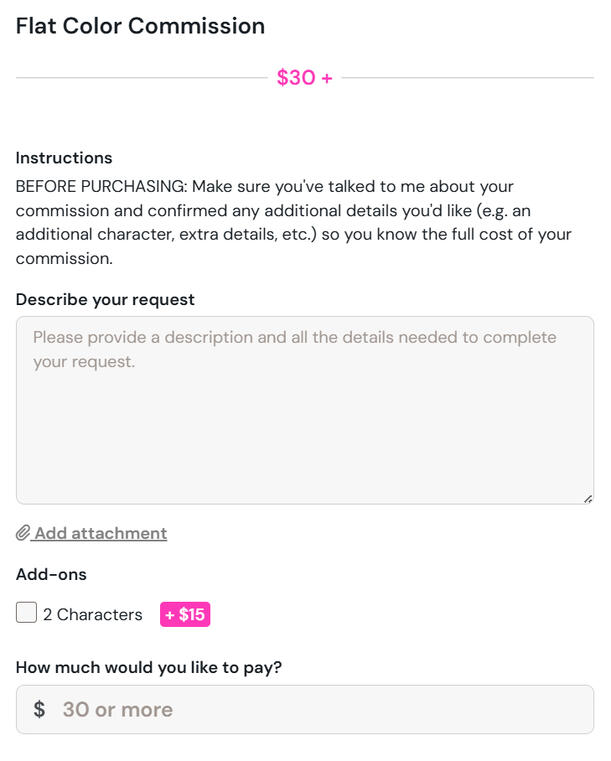This screenshot has width=611, height=761.
Task: Click 'How much would you like to pay?' label
Action: point(149,667)
